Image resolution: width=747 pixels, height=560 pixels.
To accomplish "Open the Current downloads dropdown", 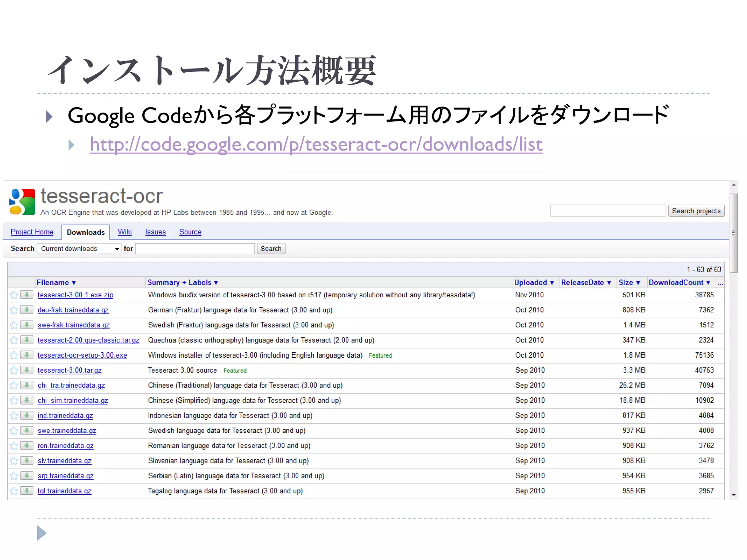I will tap(79, 249).
